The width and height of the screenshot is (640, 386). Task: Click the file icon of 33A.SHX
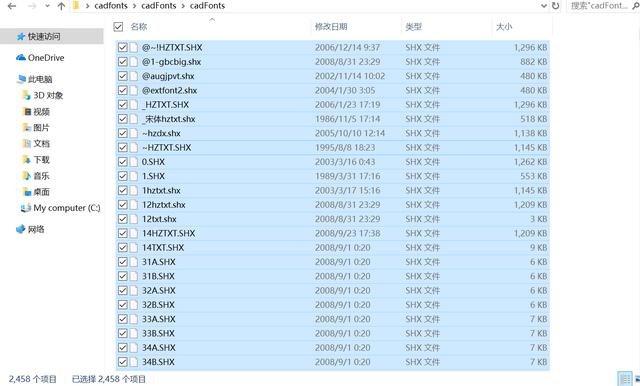point(134,319)
